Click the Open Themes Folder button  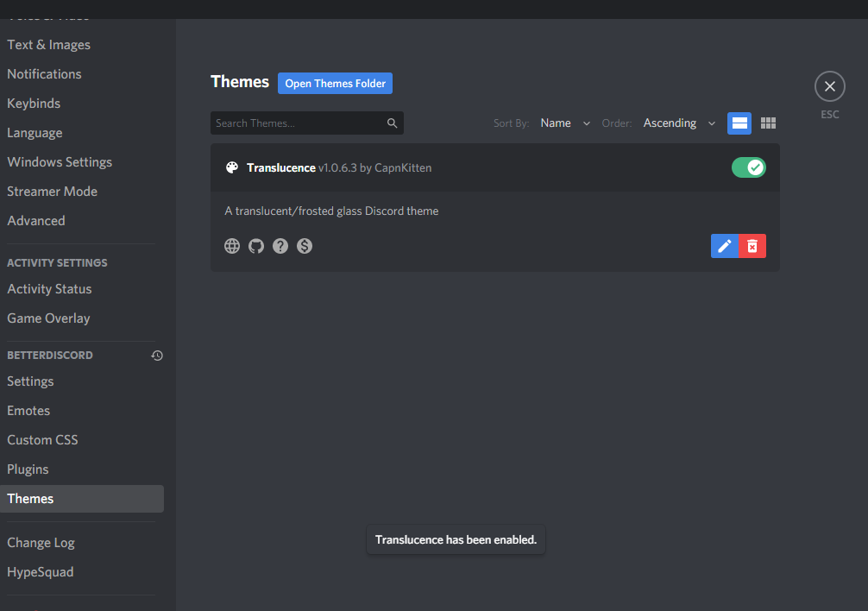pos(335,83)
